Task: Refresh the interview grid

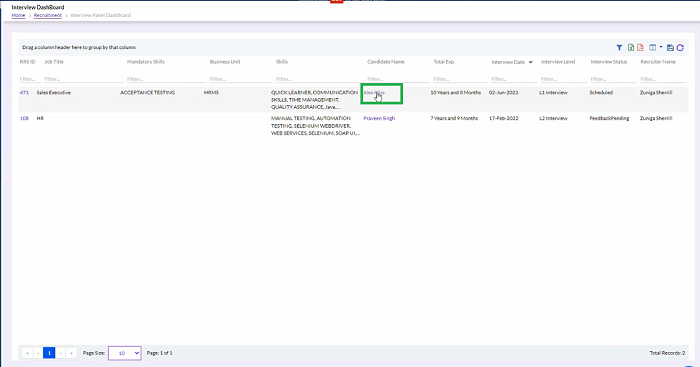Action: (680, 48)
